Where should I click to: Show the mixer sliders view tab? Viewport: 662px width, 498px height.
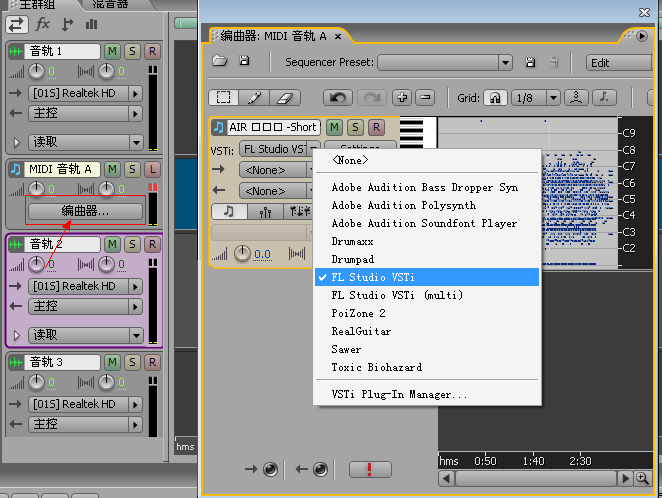point(265,211)
